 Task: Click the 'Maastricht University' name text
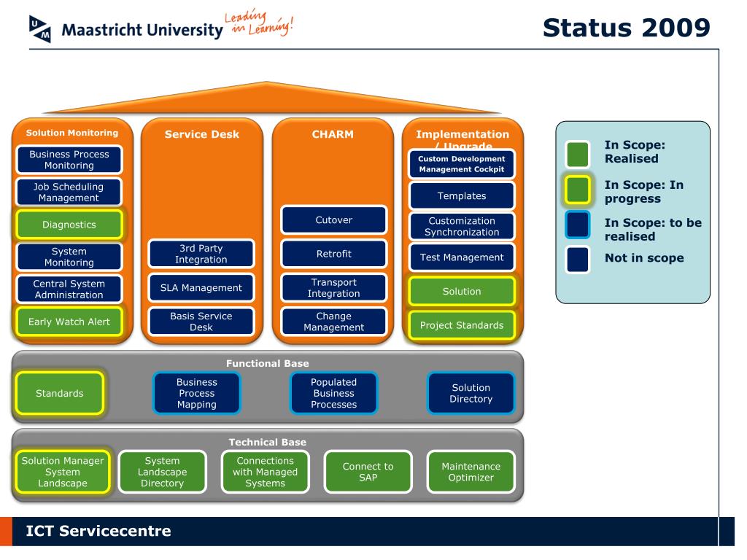click(x=142, y=30)
